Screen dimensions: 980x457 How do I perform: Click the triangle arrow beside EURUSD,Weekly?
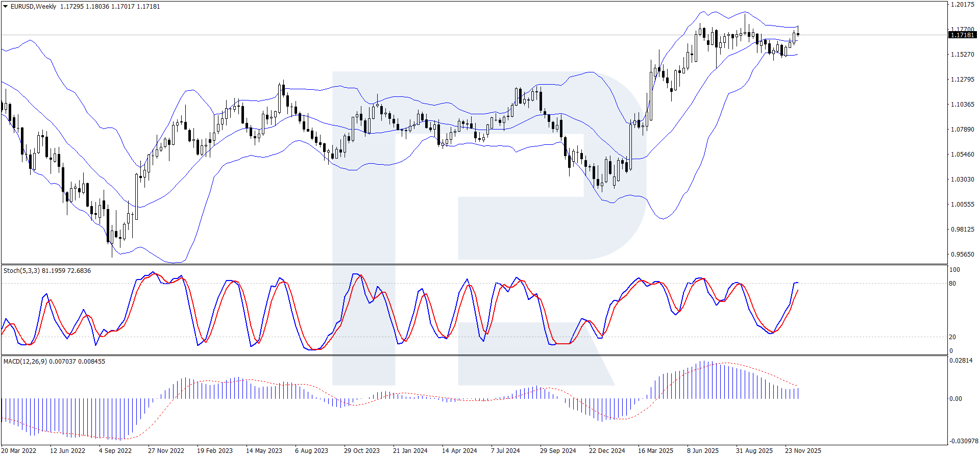click(6, 7)
